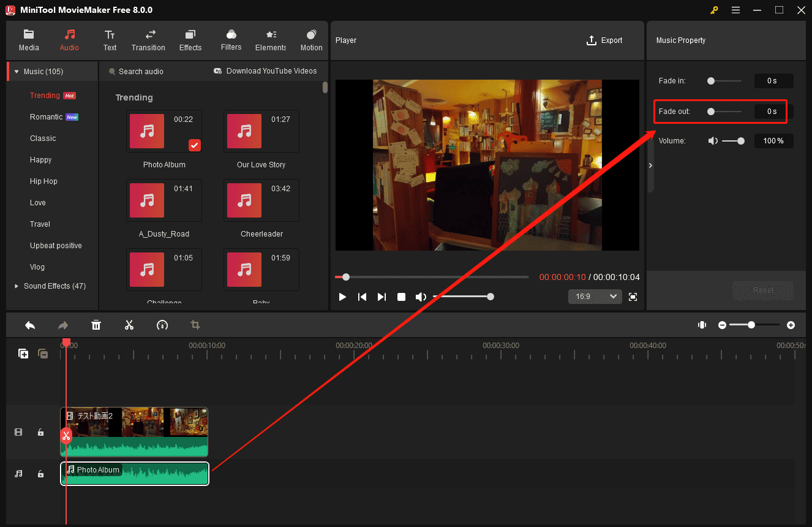Delete the selected clip with trash icon
The width and height of the screenshot is (812, 527).
tap(96, 325)
